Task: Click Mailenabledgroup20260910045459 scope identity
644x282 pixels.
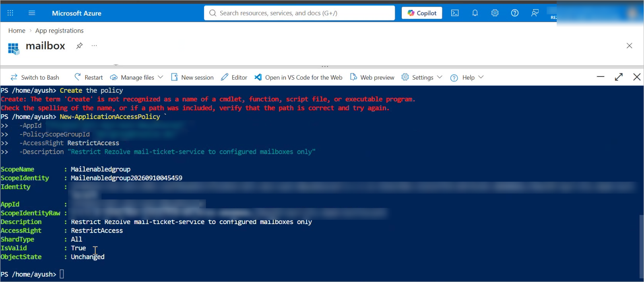Action: [126, 178]
